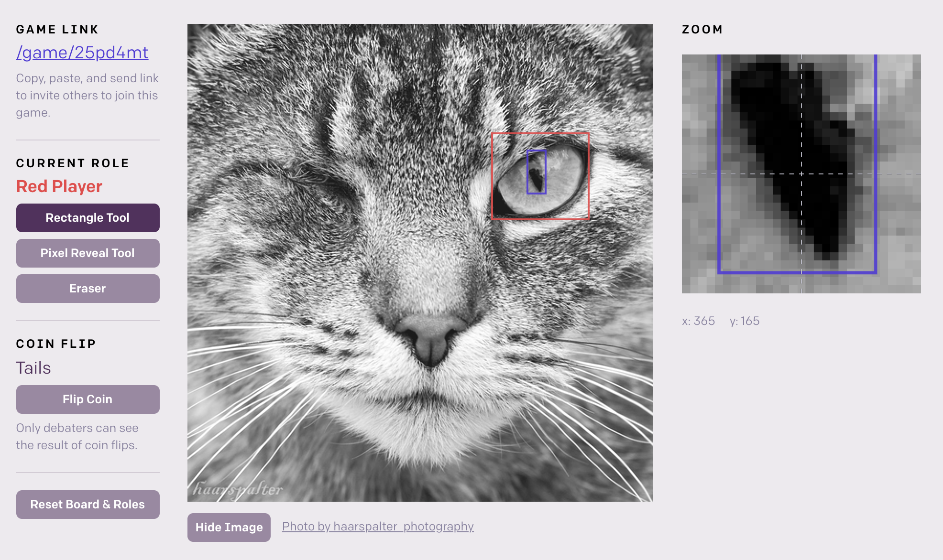
Task: Click inside the blue rectangle on the pupil
Action: point(537,172)
